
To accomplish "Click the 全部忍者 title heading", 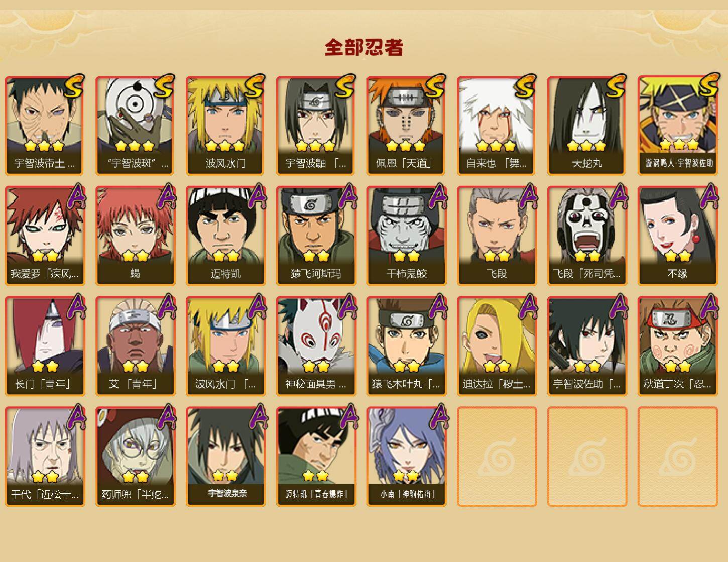I will [x=364, y=48].
